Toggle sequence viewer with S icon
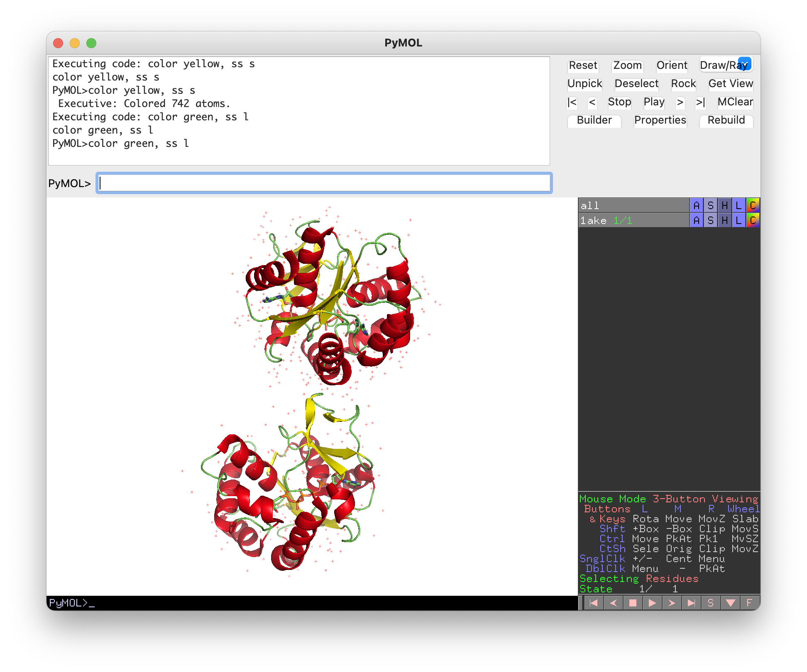 pos(710,603)
